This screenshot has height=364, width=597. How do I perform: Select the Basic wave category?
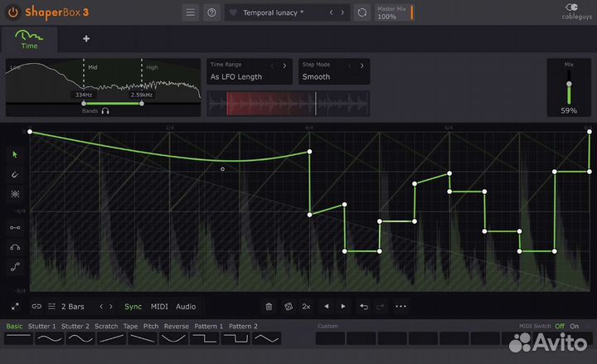pyautogui.click(x=14, y=327)
